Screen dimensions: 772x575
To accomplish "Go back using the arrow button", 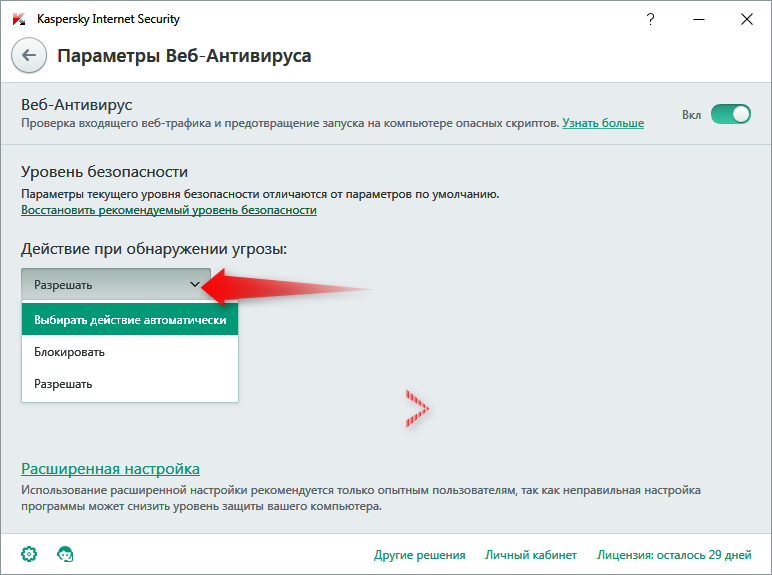I will 29,55.
